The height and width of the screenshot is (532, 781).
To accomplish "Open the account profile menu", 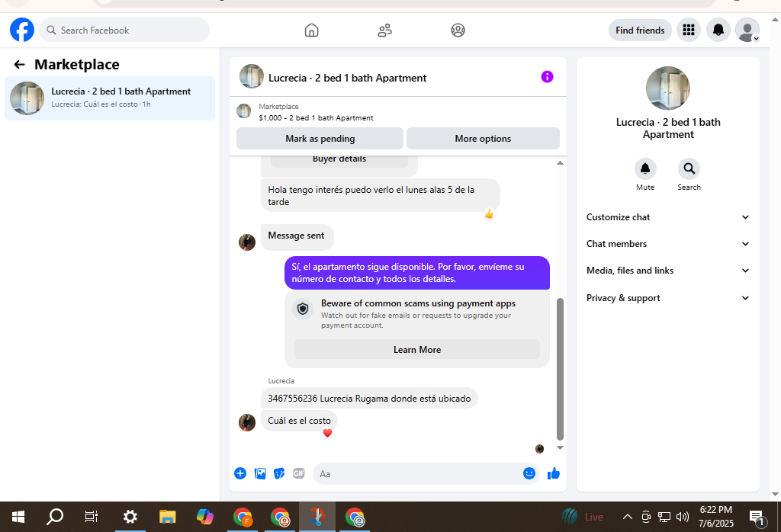I will click(747, 30).
